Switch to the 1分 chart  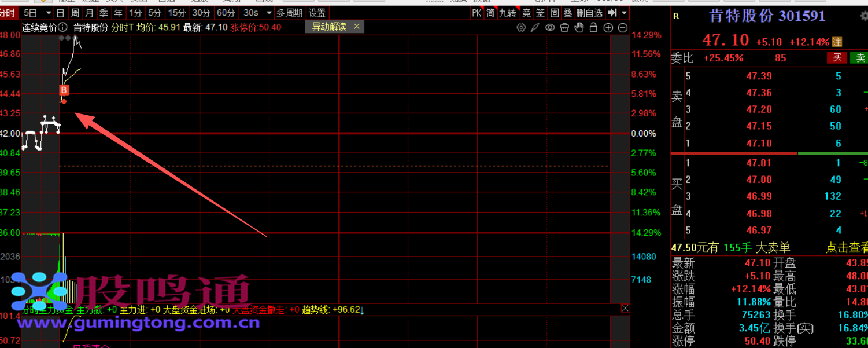[135, 13]
